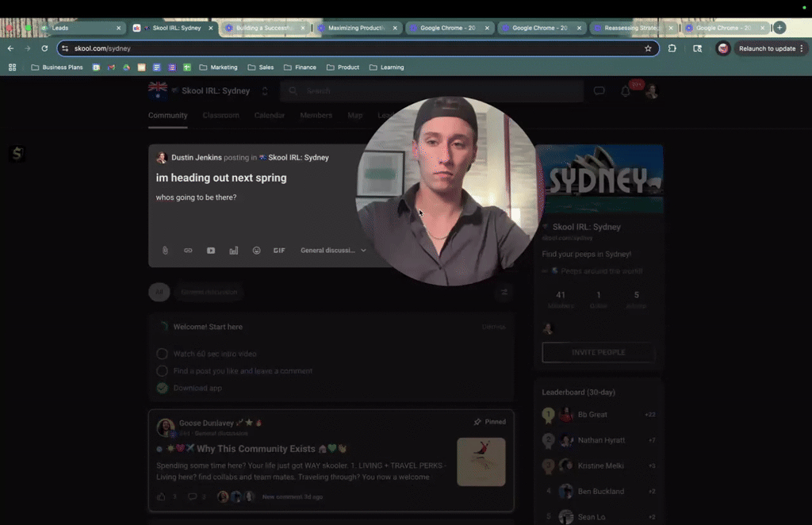812x525 pixels.
Task: Switch to the Community tab
Action: (x=168, y=116)
